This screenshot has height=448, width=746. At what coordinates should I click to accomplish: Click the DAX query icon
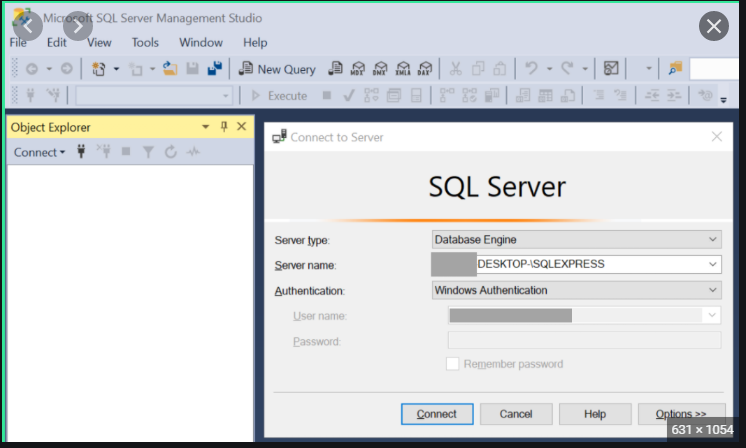click(424, 69)
